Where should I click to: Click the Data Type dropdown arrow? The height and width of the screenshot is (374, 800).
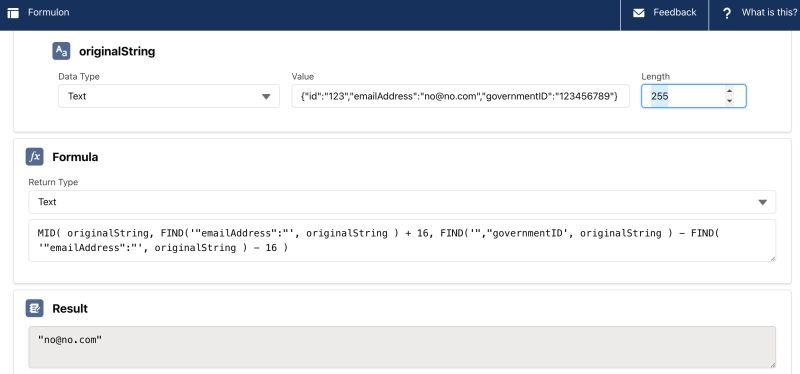click(266, 96)
